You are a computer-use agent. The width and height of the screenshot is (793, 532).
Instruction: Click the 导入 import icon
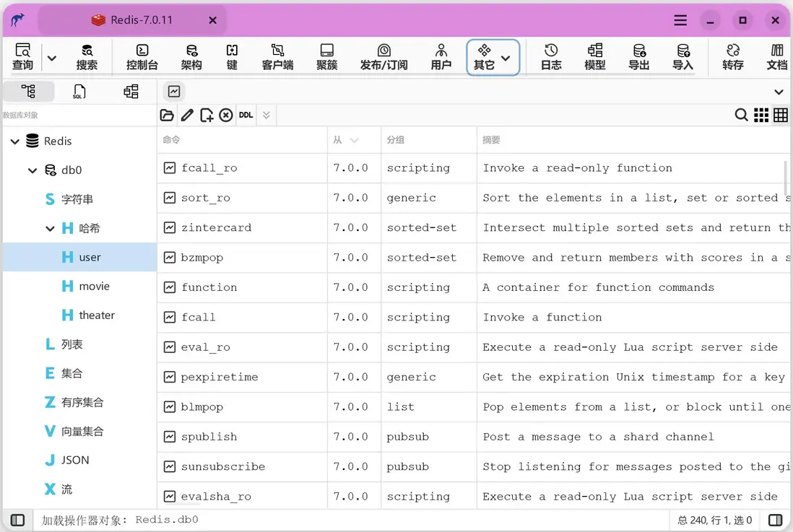tap(682, 56)
